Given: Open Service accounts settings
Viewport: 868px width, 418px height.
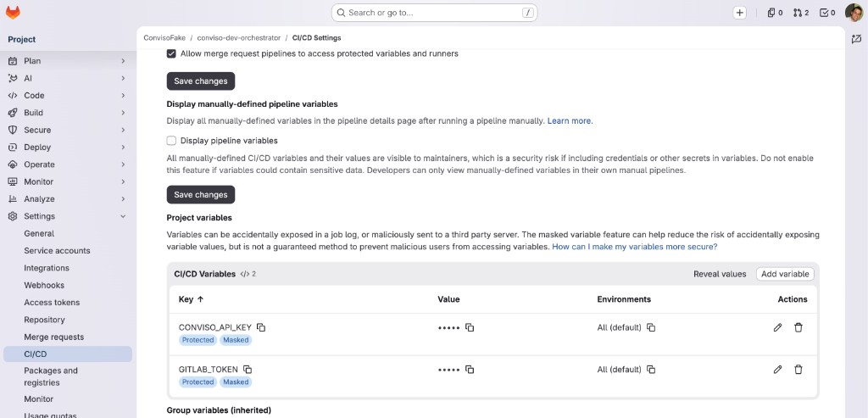Looking at the screenshot, I should point(57,250).
